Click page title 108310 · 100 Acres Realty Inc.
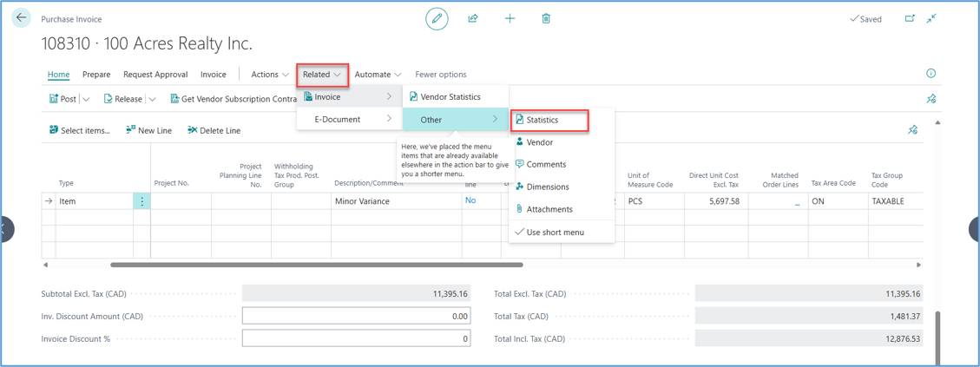This screenshot has height=367, width=980. coord(147,43)
